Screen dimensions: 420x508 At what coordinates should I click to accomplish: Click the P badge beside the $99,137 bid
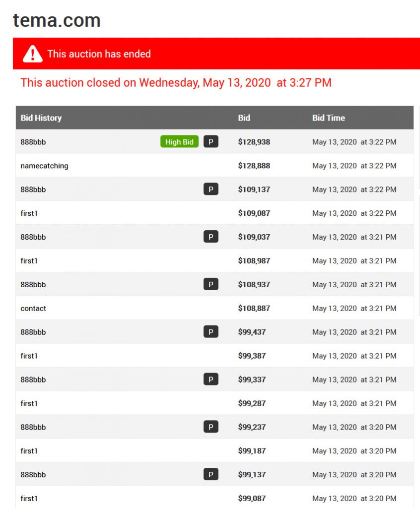point(211,474)
